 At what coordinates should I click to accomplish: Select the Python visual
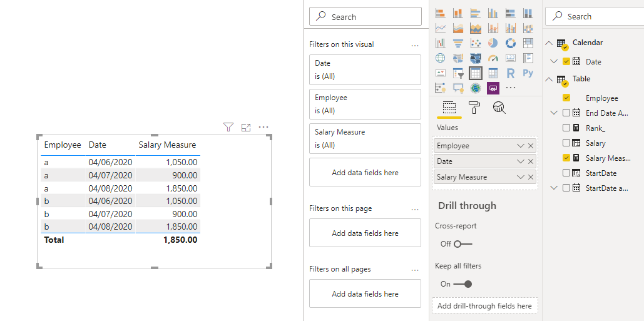click(528, 73)
